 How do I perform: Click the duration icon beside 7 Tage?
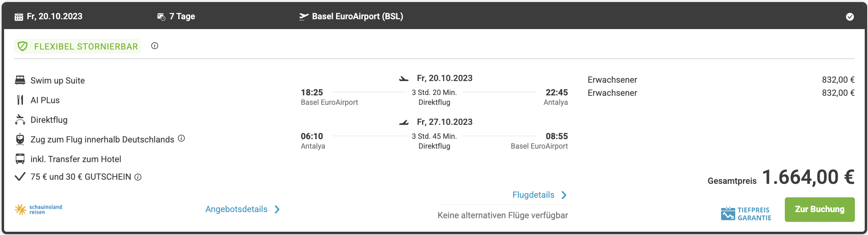161,17
